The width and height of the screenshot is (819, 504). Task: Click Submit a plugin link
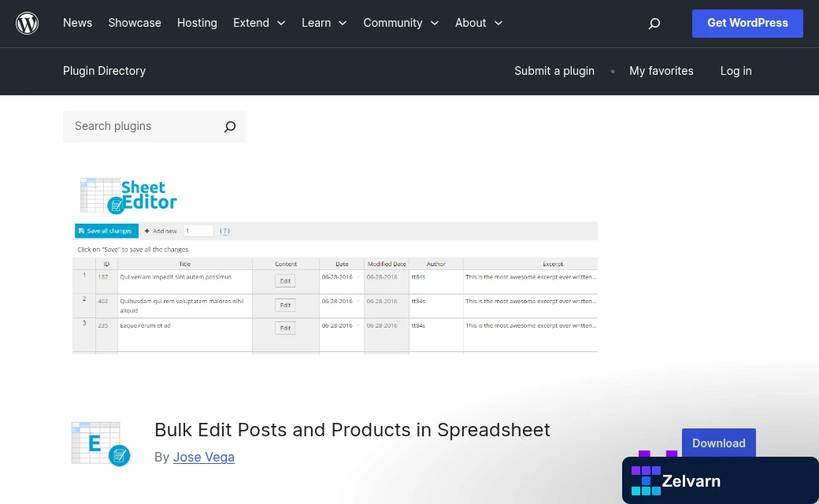click(554, 71)
